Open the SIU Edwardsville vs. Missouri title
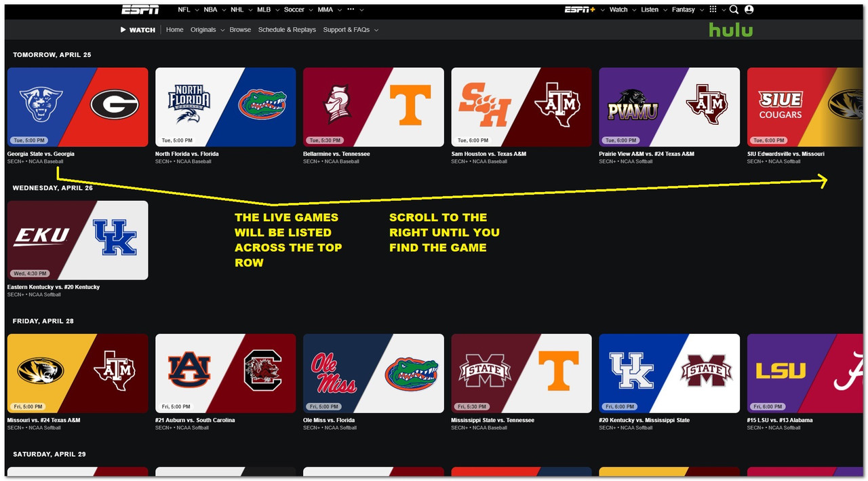Viewport: 868px width, 481px height. (x=785, y=154)
